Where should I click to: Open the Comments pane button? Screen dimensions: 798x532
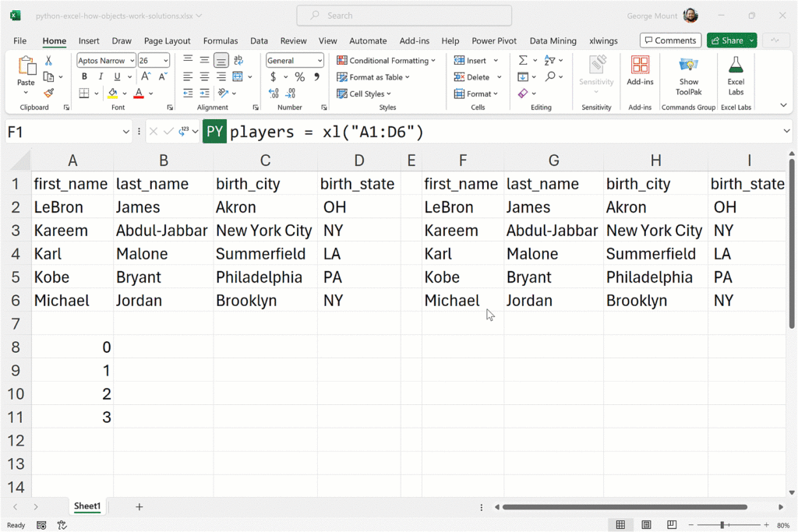coord(670,41)
